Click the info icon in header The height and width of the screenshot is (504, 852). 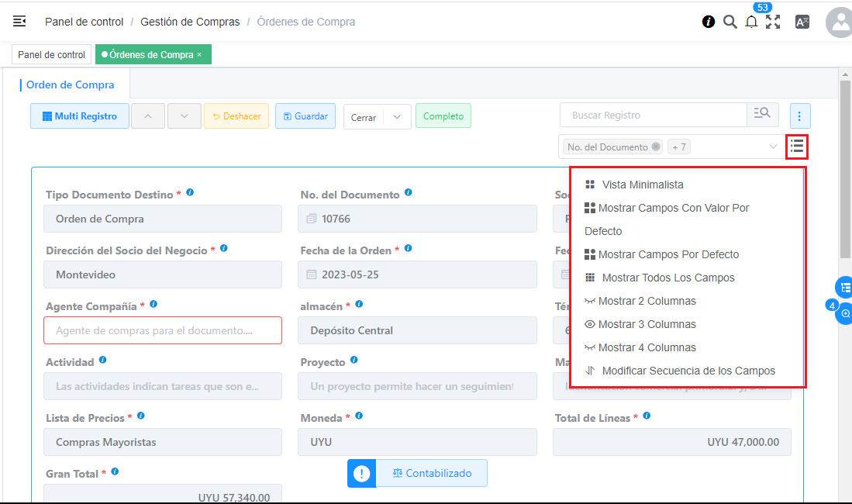point(709,22)
